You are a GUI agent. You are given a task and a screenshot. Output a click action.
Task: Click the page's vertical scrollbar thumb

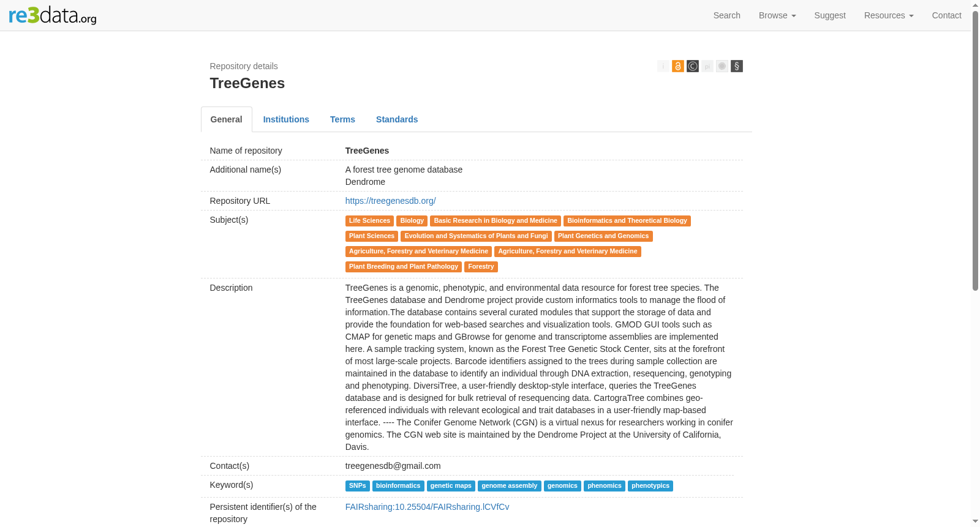(x=976, y=151)
